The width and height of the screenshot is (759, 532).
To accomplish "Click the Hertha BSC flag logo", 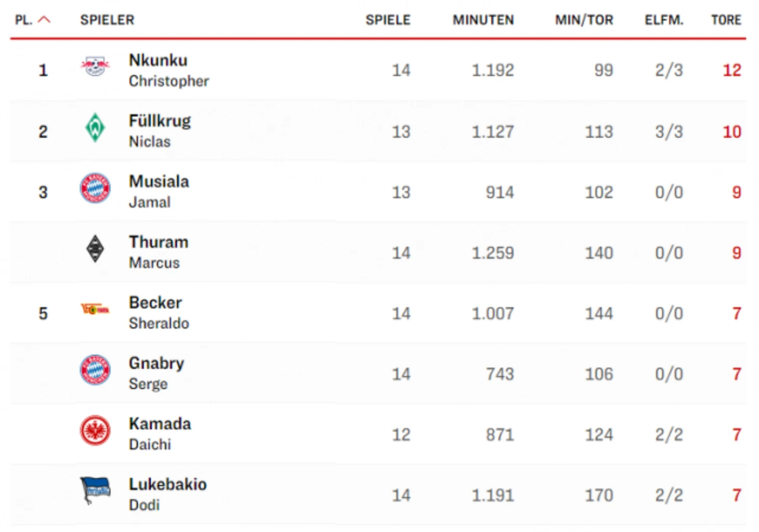I will 95,490.
